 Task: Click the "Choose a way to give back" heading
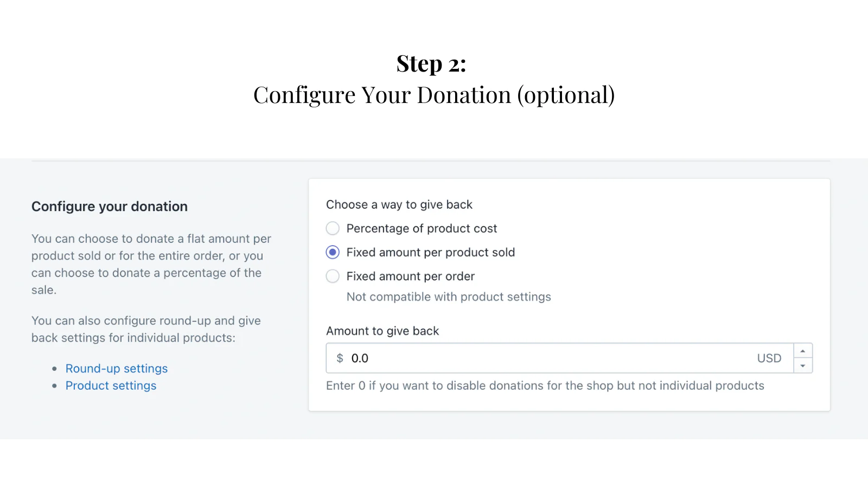point(399,204)
